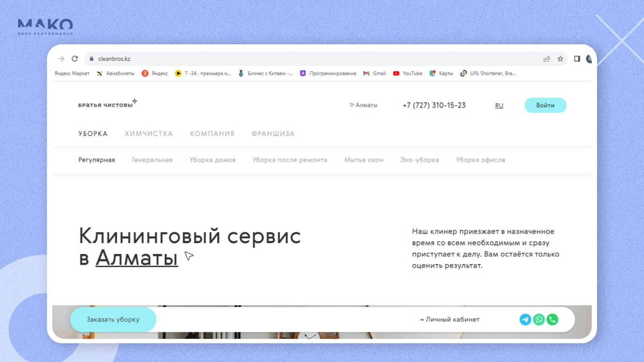This screenshot has width=644, height=362.
Task: Click the browser forward arrow
Action: (61, 59)
